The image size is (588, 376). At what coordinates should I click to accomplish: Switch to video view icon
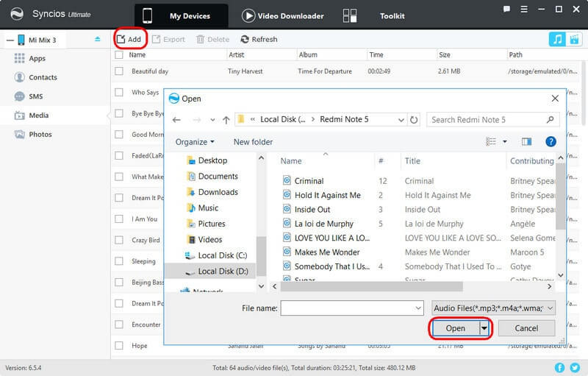[x=574, y=39]
